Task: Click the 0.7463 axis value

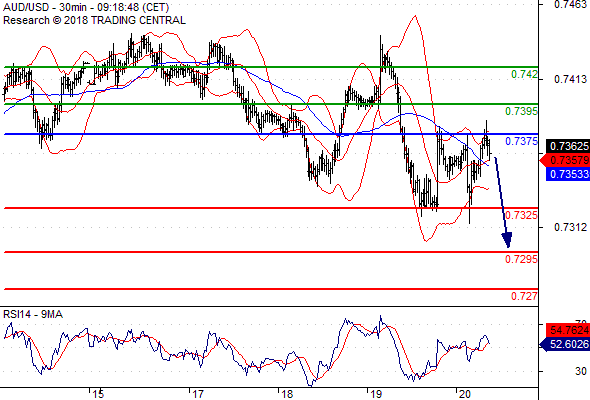Action: coord(570,5)
